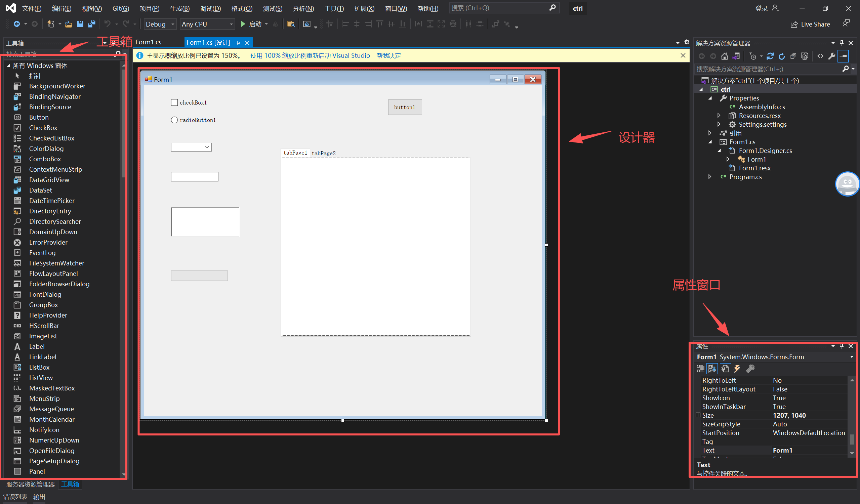Collapse the ctrl project node

[701, 89]
